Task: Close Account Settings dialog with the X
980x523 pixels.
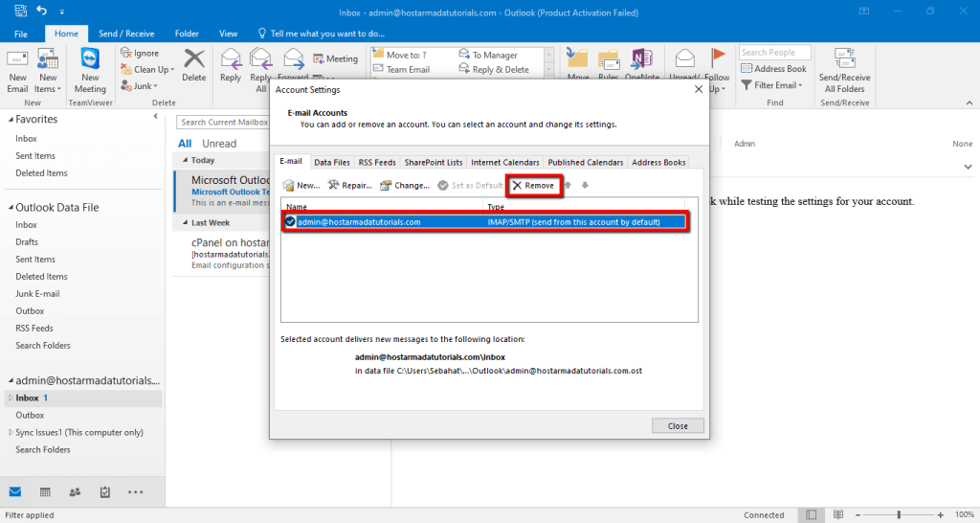Action: click(698, 89)
